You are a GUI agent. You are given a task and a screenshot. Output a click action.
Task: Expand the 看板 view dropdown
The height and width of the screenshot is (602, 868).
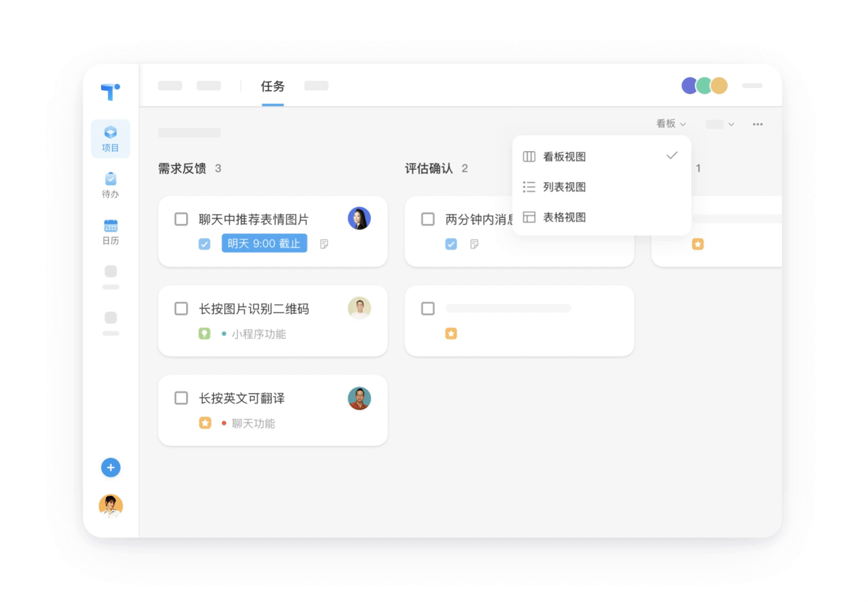671,124
